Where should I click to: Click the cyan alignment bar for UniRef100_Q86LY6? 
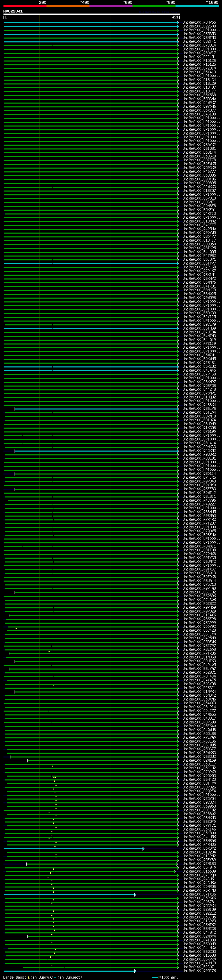[96, 408]
